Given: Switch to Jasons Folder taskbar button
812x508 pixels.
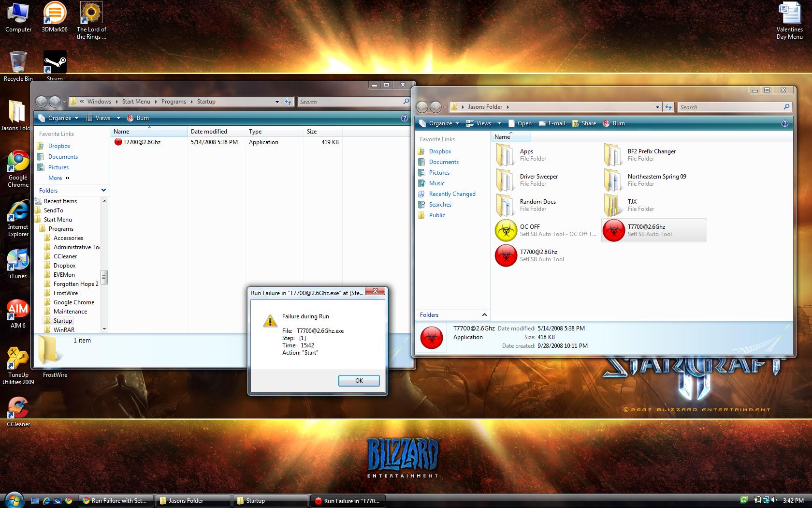Looking at the screenshot, I should [x=193, y=501].
